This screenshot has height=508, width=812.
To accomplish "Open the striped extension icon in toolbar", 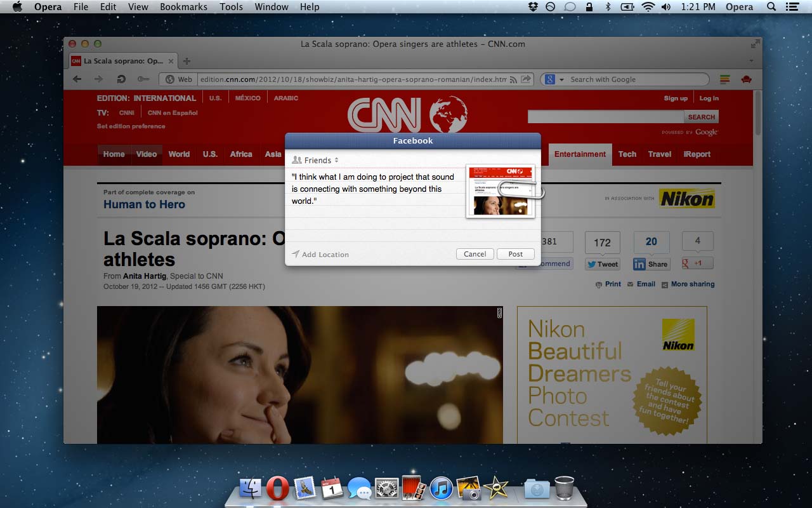I will coord(725,79).
